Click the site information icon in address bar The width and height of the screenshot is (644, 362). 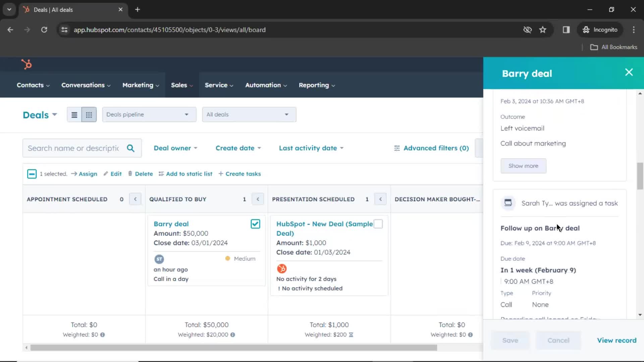64,29
